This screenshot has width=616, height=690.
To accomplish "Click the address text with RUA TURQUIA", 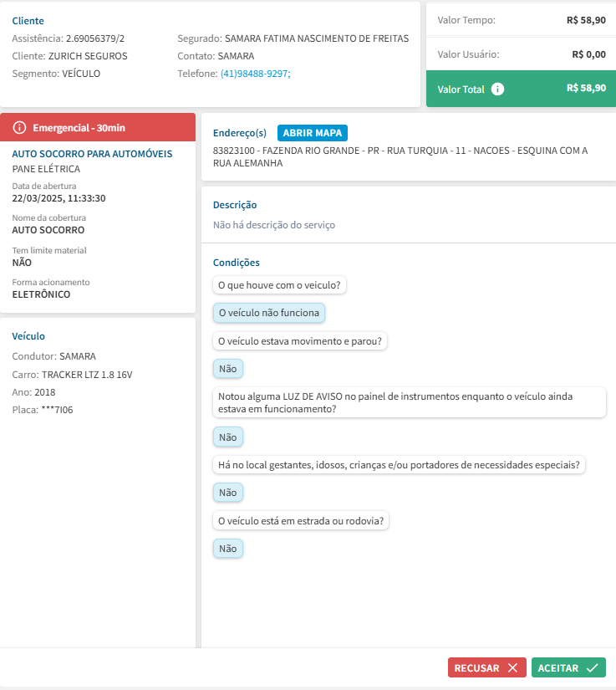I will (400, 156).
